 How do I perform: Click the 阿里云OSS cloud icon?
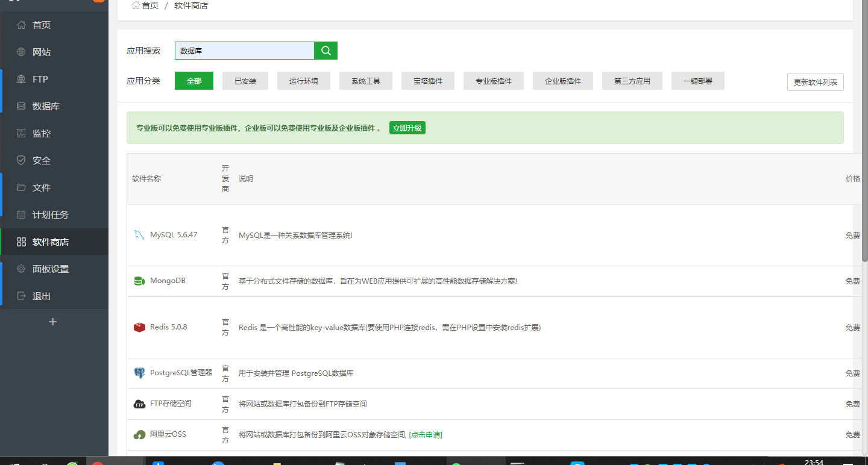pyautogui.click(x=139, y=435)
